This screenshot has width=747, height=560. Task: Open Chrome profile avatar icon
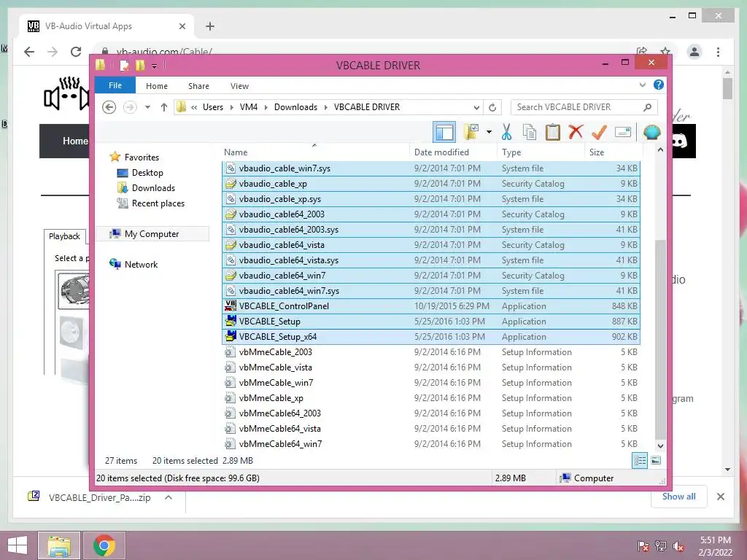tap(694, 52)
